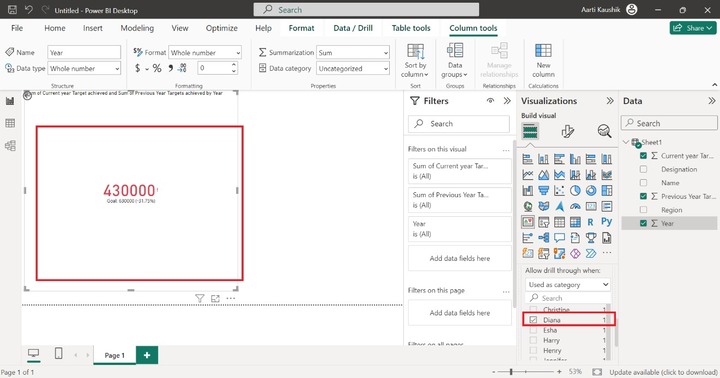The height and width of the screenshot is (378, 720).
Task: Open the Analytics pane magnifier icon
Action: pos(604,131)
